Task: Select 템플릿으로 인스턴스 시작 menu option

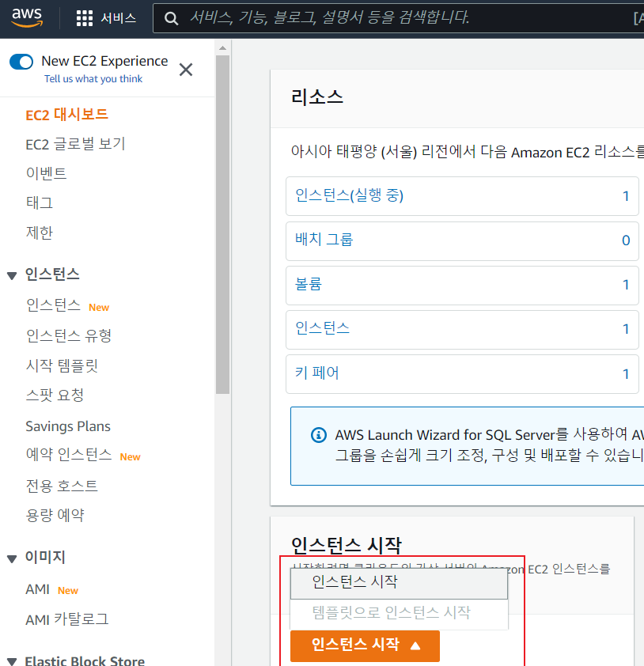Action: [399, 613]
